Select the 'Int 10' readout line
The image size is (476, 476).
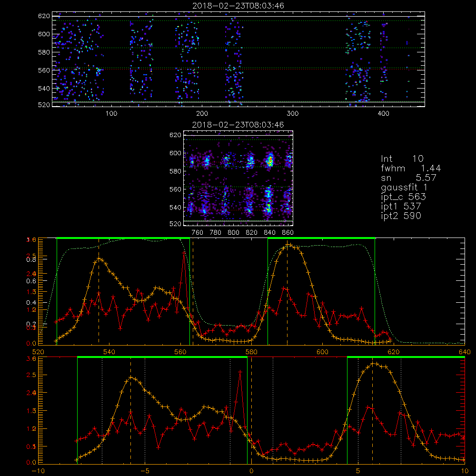[x=402, y=159]
